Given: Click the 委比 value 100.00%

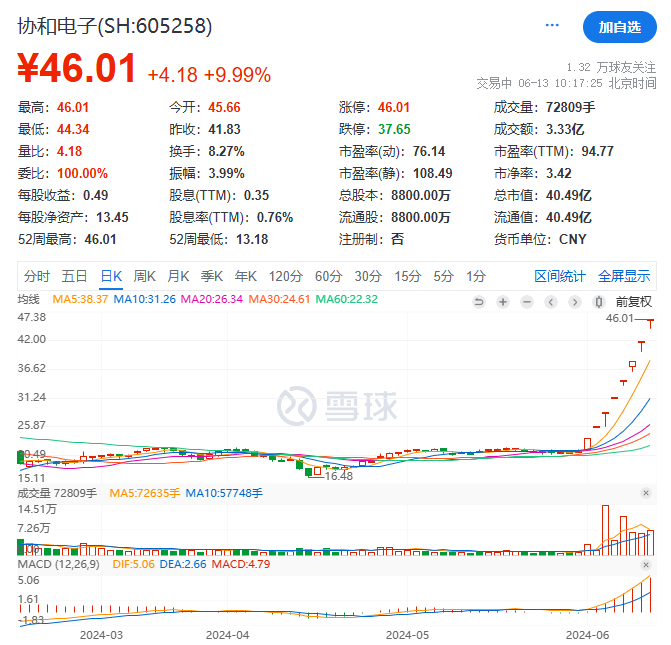Looking at the screenshot, I should [x=82, y=173].
